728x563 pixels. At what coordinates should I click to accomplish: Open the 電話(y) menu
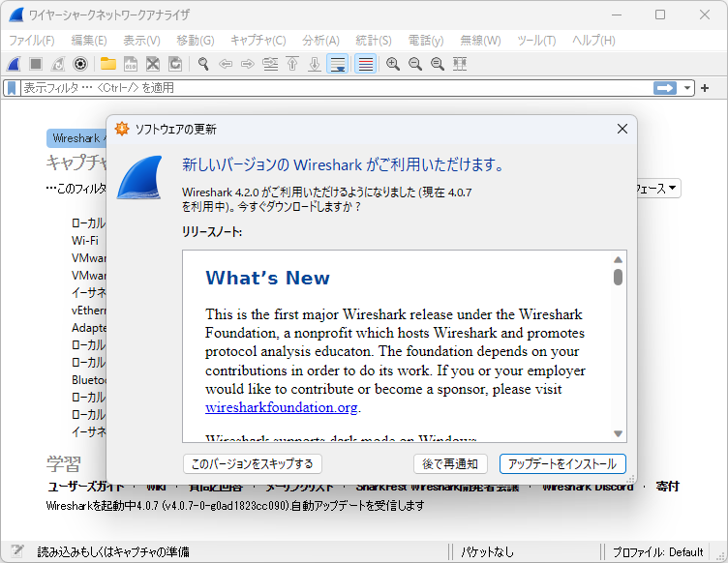426,41
